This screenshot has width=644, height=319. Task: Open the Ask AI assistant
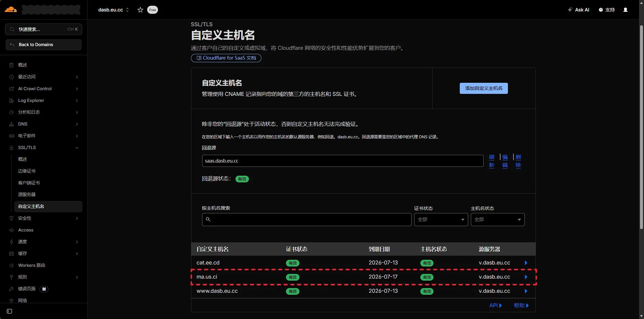[x=578, y=10]
